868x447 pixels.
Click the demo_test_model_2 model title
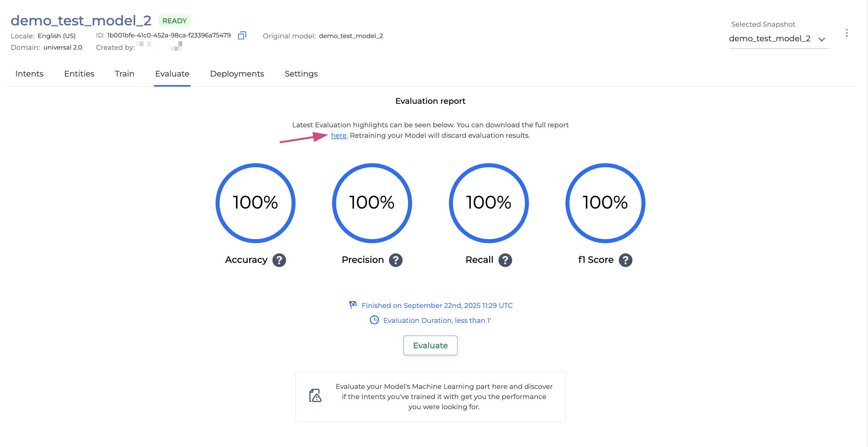click(81, 21)
